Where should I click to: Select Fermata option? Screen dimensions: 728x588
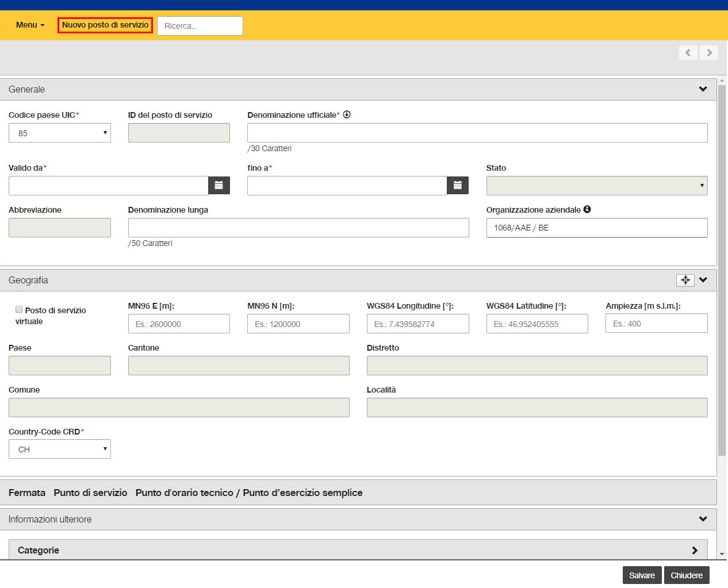27,493
